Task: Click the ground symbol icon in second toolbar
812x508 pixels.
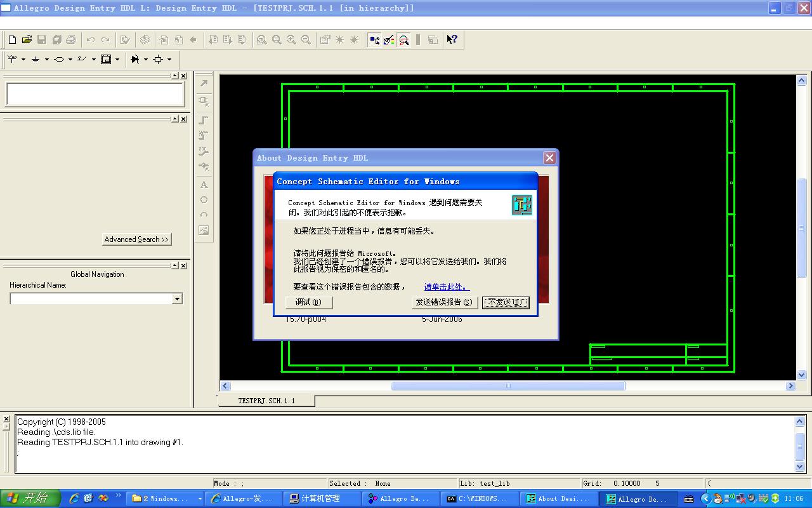Action: [x=36, y=59]
